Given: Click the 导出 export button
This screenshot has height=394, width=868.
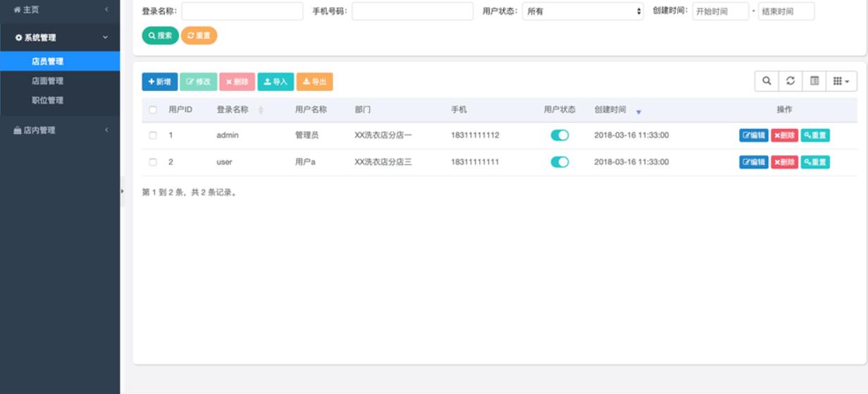Looking at the screenshot, I should tap(315, 82).
